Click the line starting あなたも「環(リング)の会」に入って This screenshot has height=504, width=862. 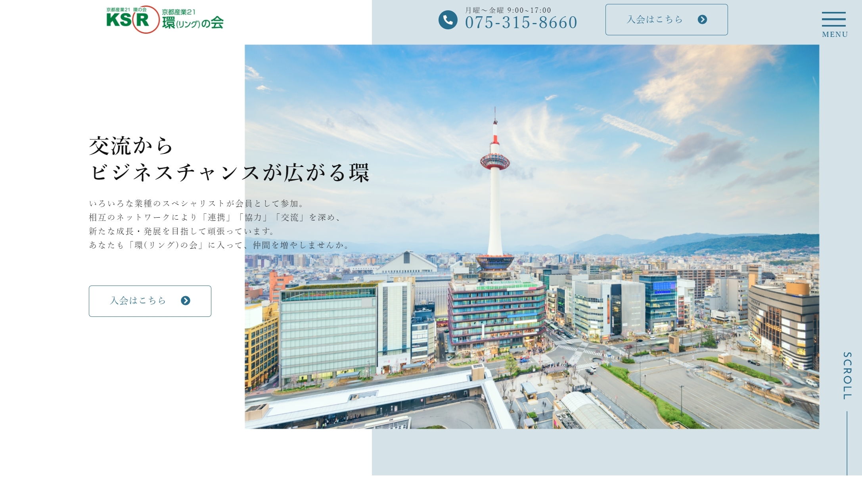pyautogui.click(x=220, y=245)
